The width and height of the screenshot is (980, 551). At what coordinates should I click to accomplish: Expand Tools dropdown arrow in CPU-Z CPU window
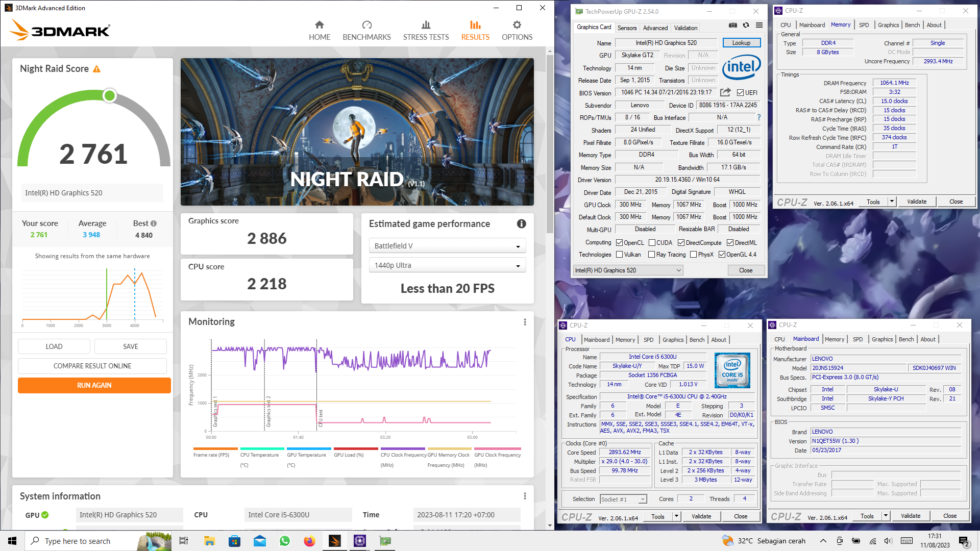pyautogui.click(x=676, y=516)
